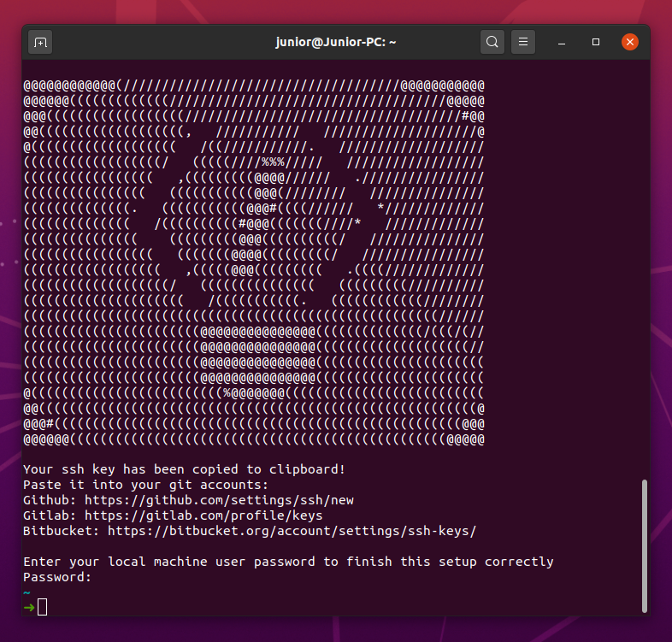The width and height of the screenshot is (672, 642).
Task: Close the terminal window
Action: pos(630,42)
